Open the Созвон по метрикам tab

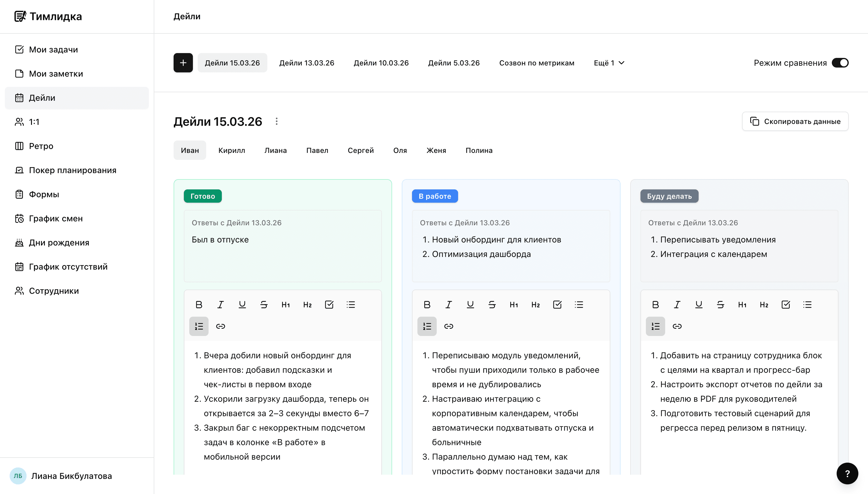point(537,63)
